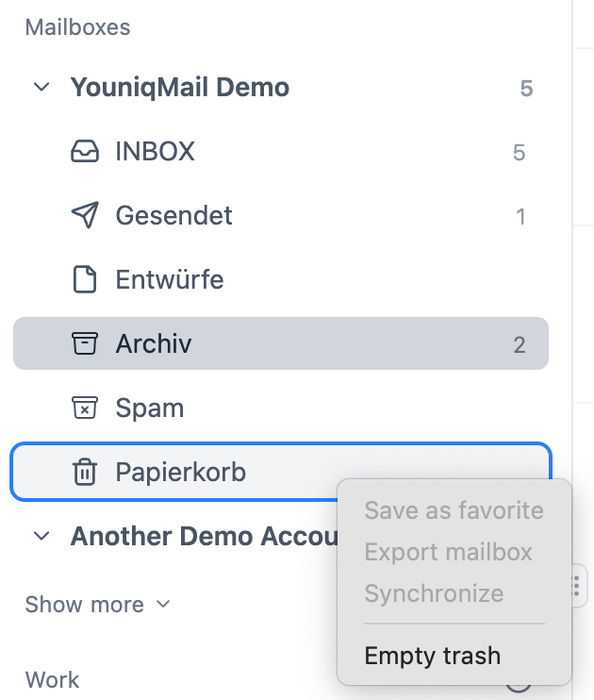This screenshot has height=700, width=594.
Task: Click the vertical three-dot handle icon
Action: [x=576, y=588]
